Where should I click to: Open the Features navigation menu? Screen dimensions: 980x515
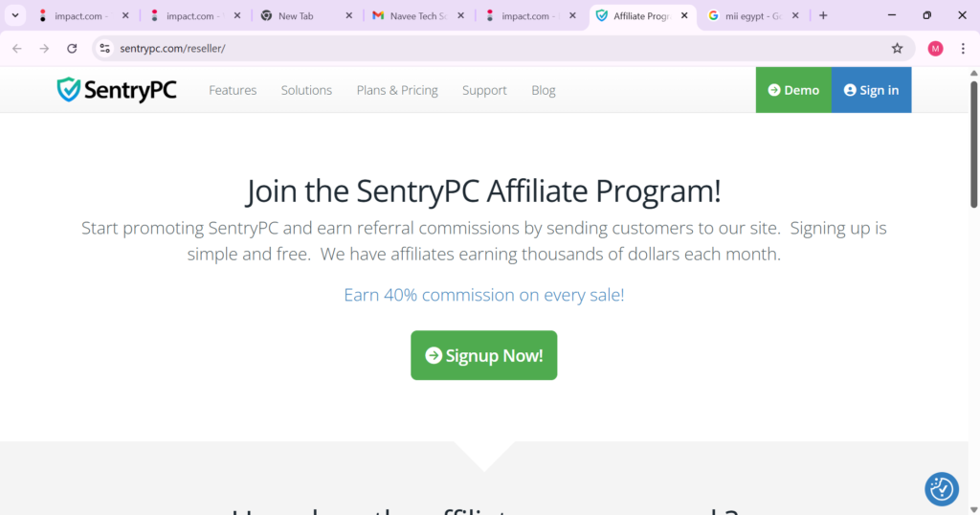tap(233, 90)
